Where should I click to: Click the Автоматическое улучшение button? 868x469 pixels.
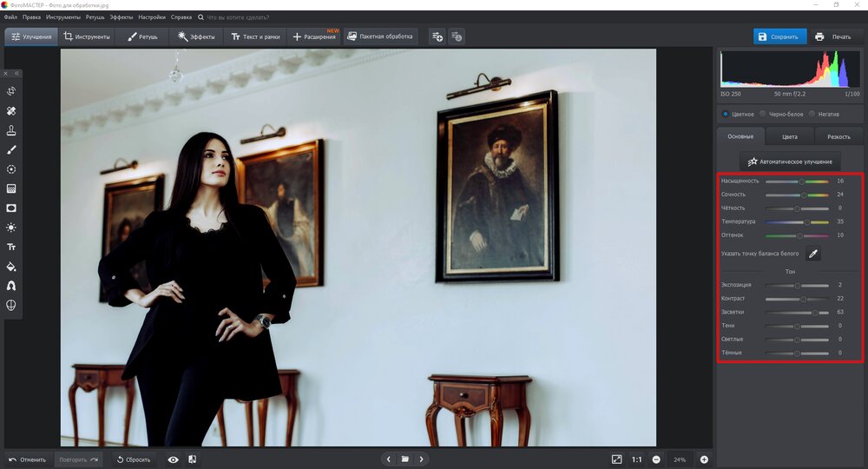(x=790, y=162)
